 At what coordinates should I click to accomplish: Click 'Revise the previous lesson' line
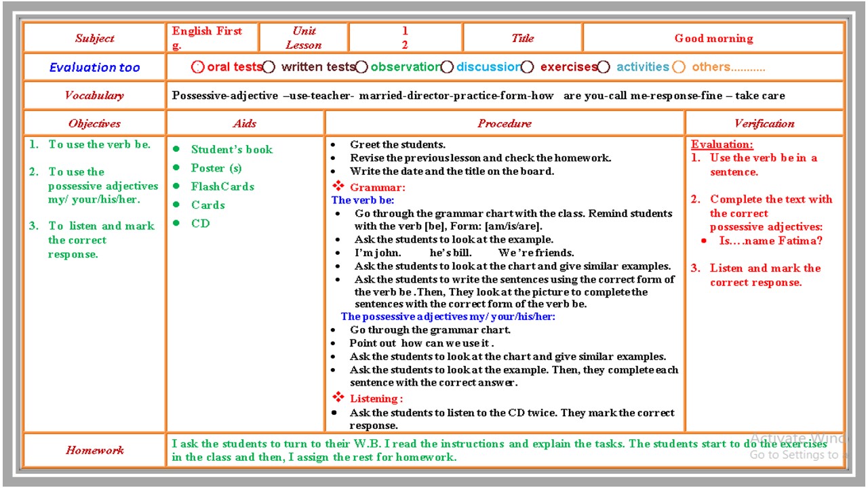(x=480, y=158)
